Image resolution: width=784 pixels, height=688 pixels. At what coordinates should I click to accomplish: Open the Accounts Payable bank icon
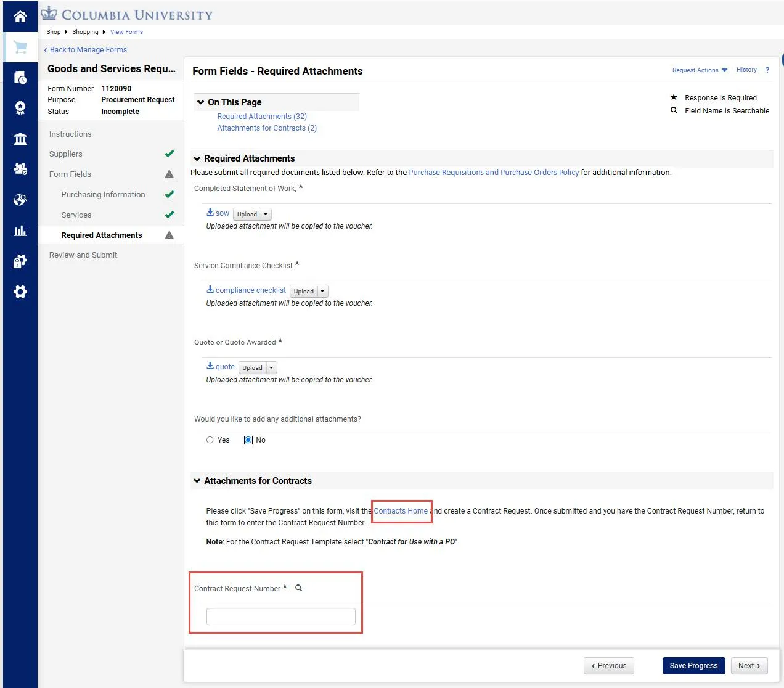20,139
